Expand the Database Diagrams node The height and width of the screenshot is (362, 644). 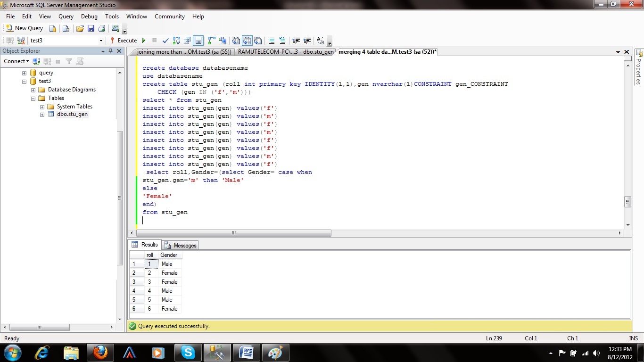[x=33, y=90]
